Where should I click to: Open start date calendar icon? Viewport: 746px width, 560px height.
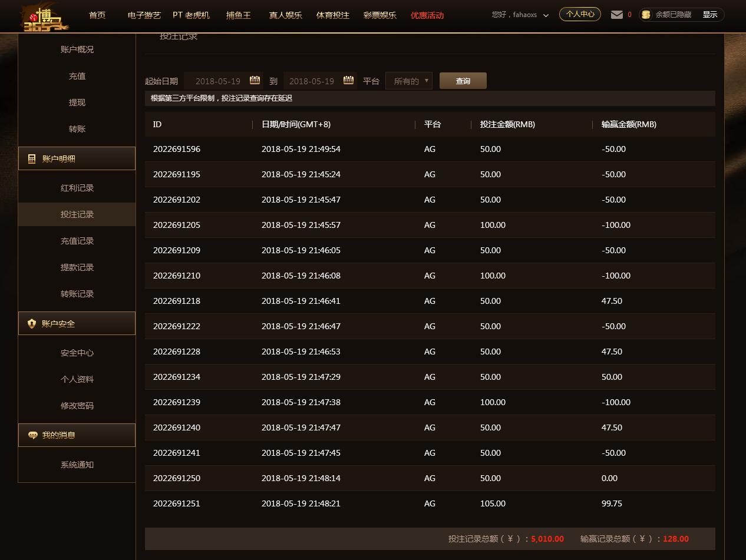pyautogui.click(x=255, y=80)
